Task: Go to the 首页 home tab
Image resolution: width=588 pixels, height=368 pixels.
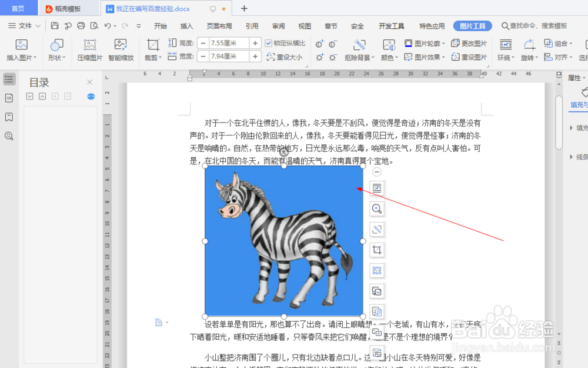Action: 18,9
